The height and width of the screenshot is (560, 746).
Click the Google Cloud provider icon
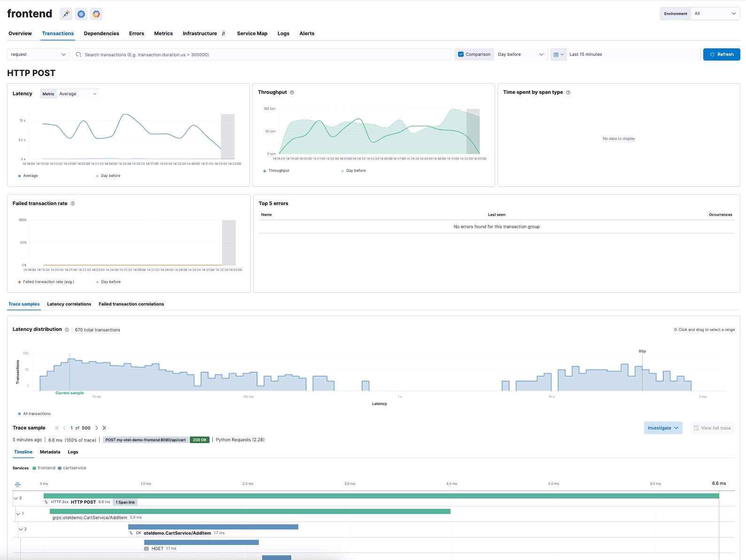[96, 14]
